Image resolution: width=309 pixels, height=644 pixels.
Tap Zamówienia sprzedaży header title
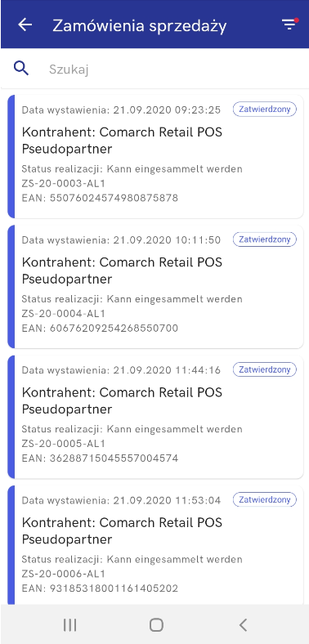click(140, 25)
